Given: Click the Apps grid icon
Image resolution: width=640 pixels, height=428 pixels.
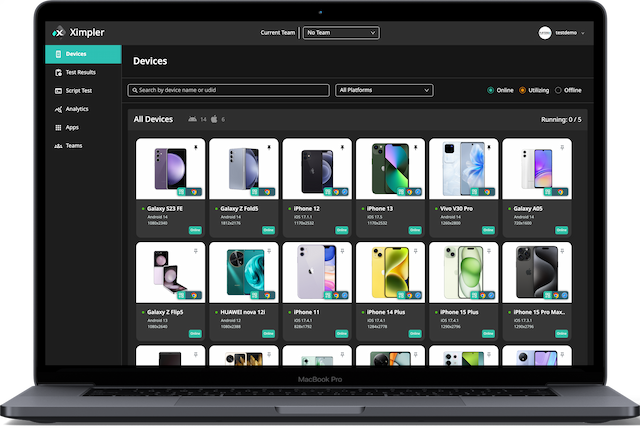Looking at the screenshot, I should click(x=58, y=127).
